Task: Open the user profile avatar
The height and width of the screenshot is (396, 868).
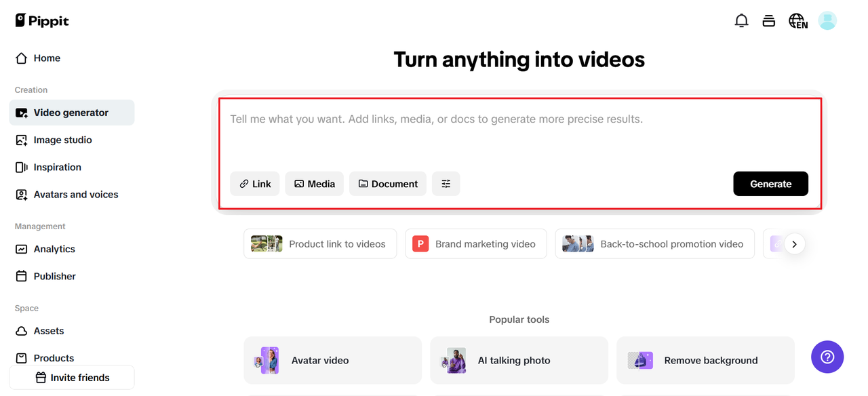Action: [x=827, y=21]
